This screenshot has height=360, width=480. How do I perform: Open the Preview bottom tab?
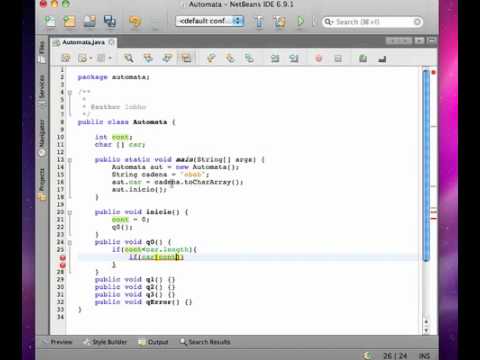[x=57, y=342]
